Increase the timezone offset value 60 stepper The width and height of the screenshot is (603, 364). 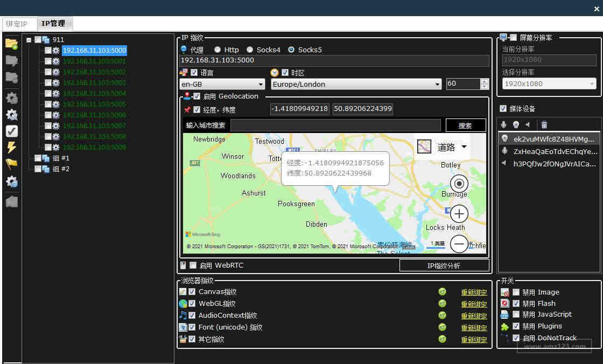[485, 81]
